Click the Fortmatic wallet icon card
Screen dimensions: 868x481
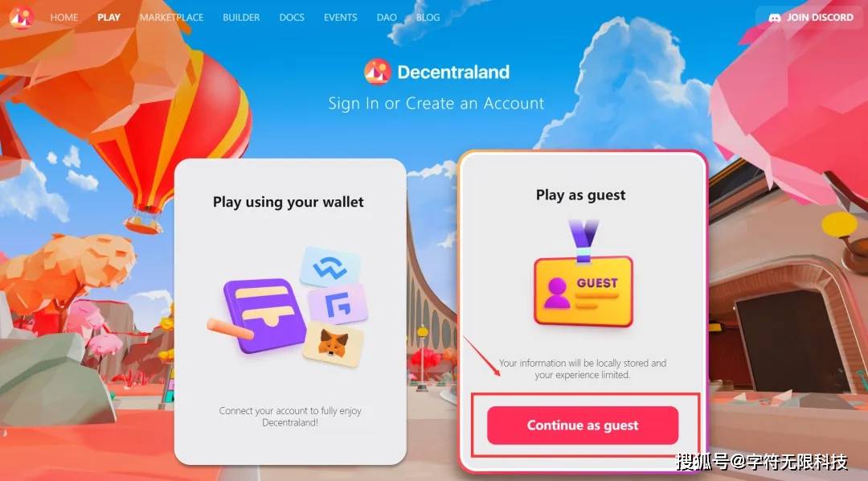pyautogui.click(x=338, y=304)
